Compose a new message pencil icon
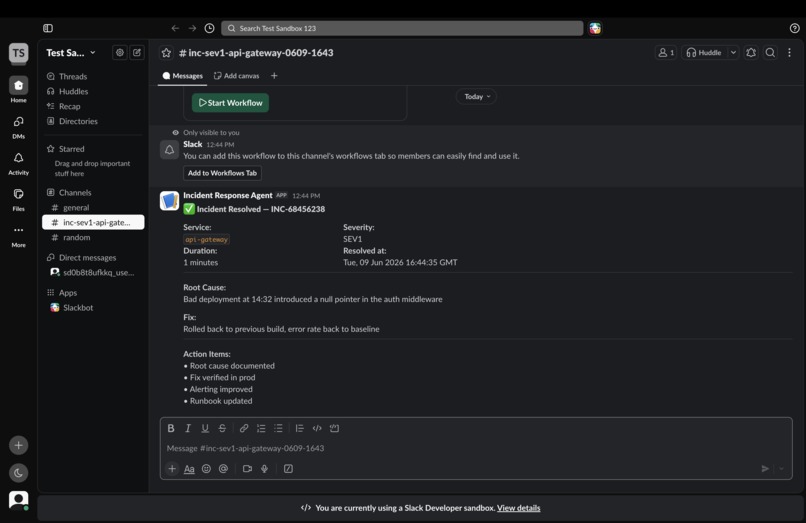Screen dimensions: 806x523 click(x=137, y=52)
